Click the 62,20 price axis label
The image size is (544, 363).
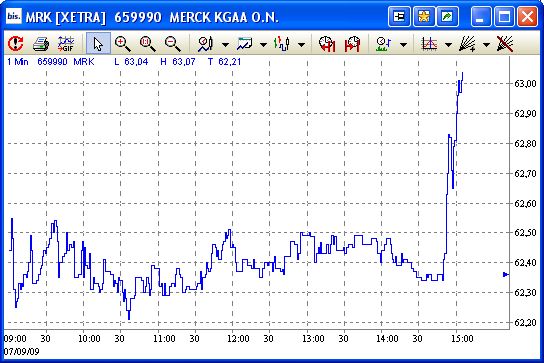[x=525, y=323]
